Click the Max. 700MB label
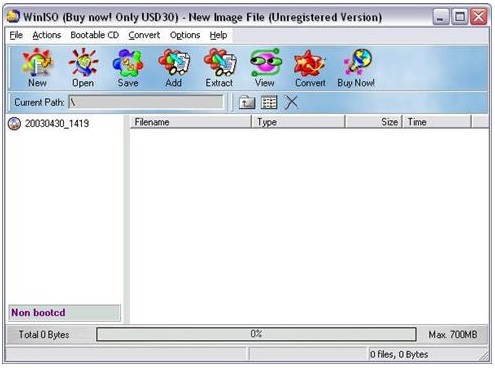Screen dimensions: 495x368 [x=453, y=334]
